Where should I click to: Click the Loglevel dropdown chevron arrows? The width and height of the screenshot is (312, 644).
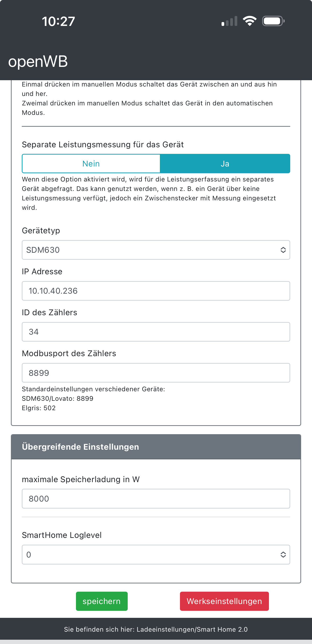pos(283,555)
